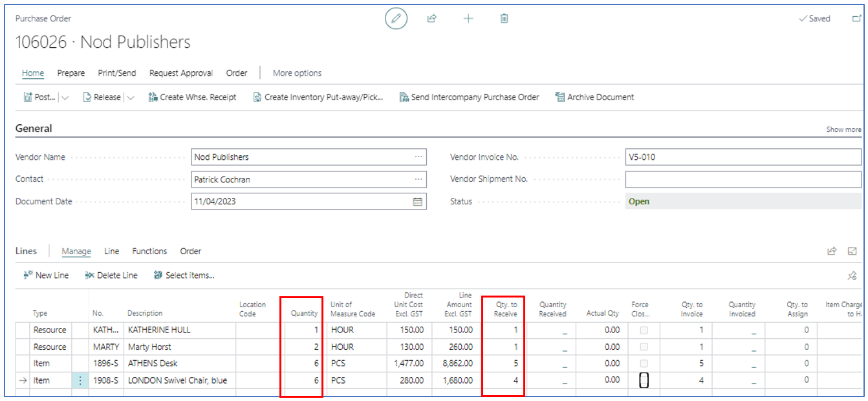This screenshot has width=868, height=401.
Task: Open Vendor Name lookup ellipsis
Action: point(418,157)
